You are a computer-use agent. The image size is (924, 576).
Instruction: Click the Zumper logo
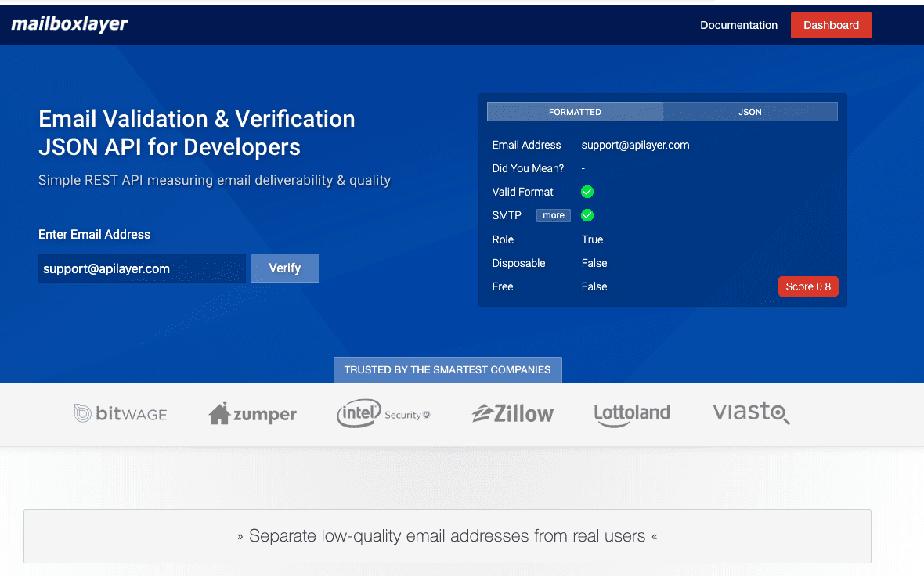252,413
